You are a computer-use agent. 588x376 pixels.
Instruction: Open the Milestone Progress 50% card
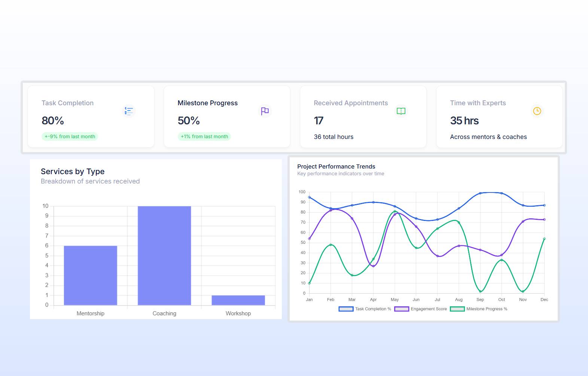pos(227,116)
